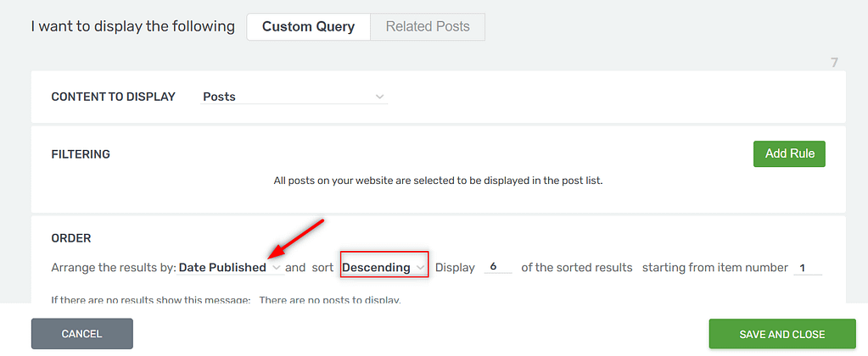This screenshot has height=356, width=868.
Task: Click the gray number 7 indicator
Action: 835,63
